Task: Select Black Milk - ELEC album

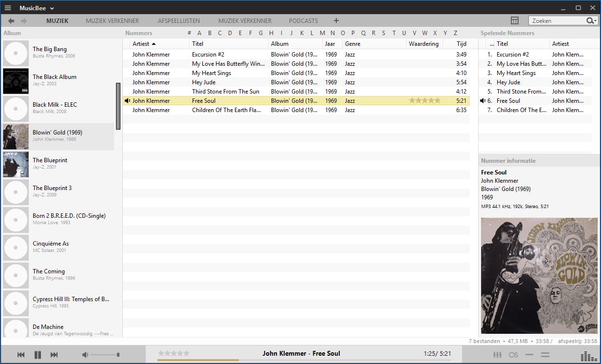Action: pyautogui.click(x=58, y=109)
